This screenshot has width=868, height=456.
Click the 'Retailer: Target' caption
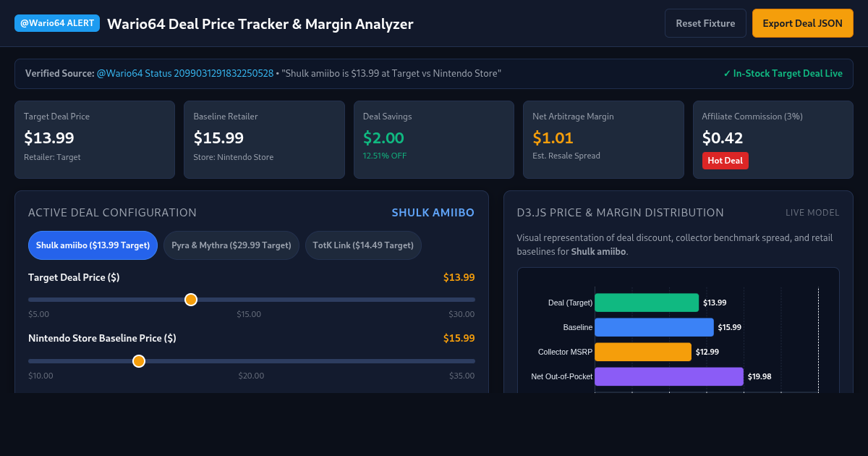click(x=52, y=157)
